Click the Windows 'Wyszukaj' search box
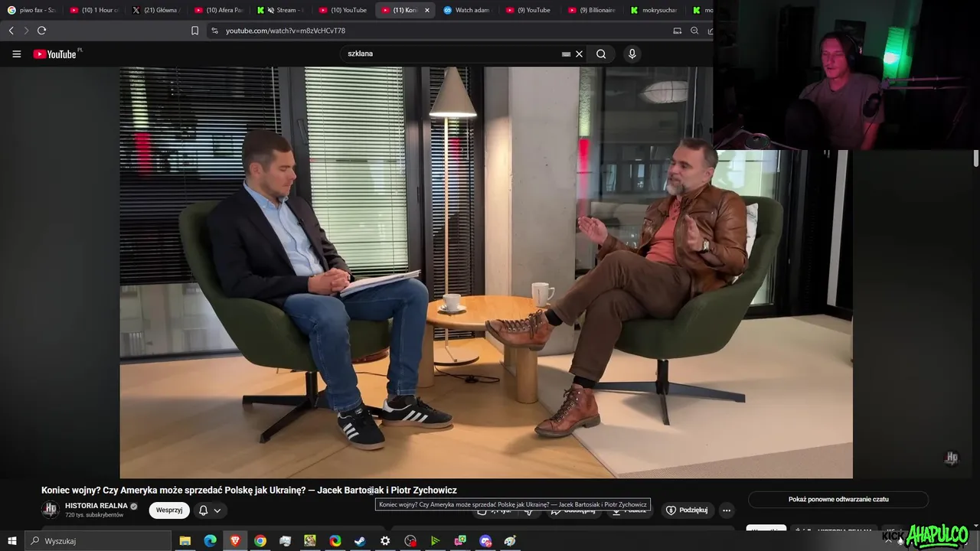The width and height of the screenshot is (980, 551). (97, 541)
